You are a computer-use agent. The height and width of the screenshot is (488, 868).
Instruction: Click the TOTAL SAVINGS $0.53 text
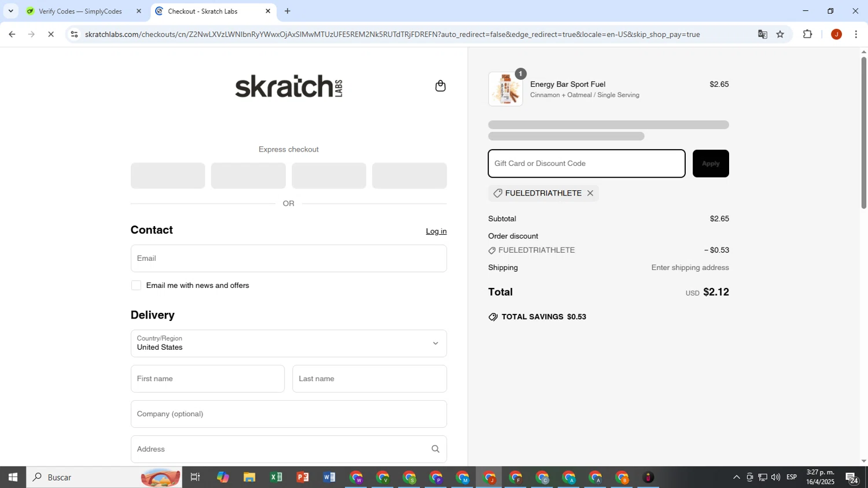(x=544, y=317)
